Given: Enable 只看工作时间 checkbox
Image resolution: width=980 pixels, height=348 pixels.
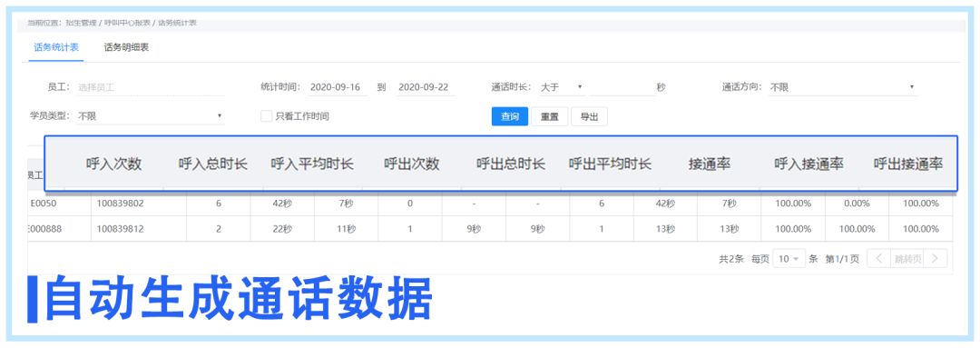Looking at the screenshot, I should pyautogui.click(x=266, y=115).
